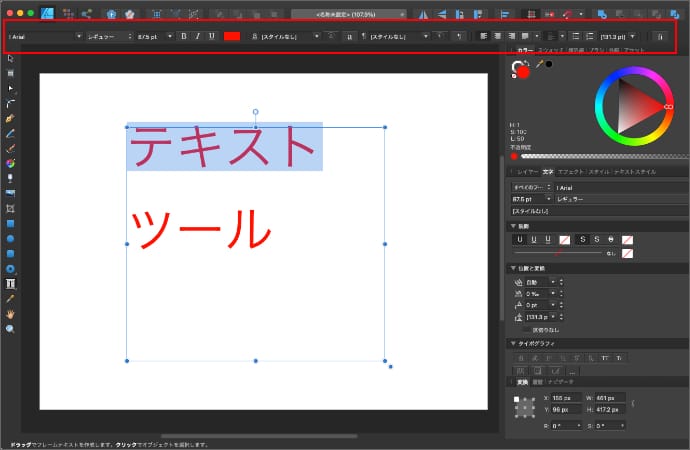The image size is (690, 450).
Task: Click the align text left icon
Action: (x=483, y=36)
